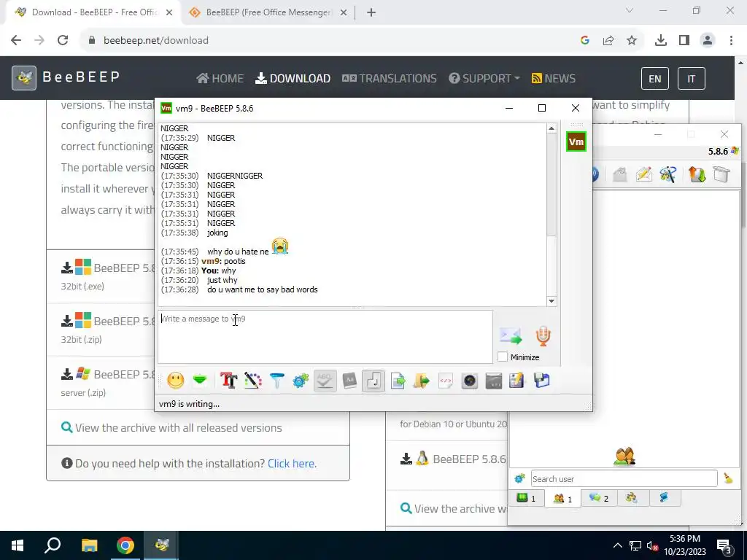The height and width of the screenshot is (560, 747).
Task: Click the blue double-floppy save chat icon
Action: pos(542,381)
